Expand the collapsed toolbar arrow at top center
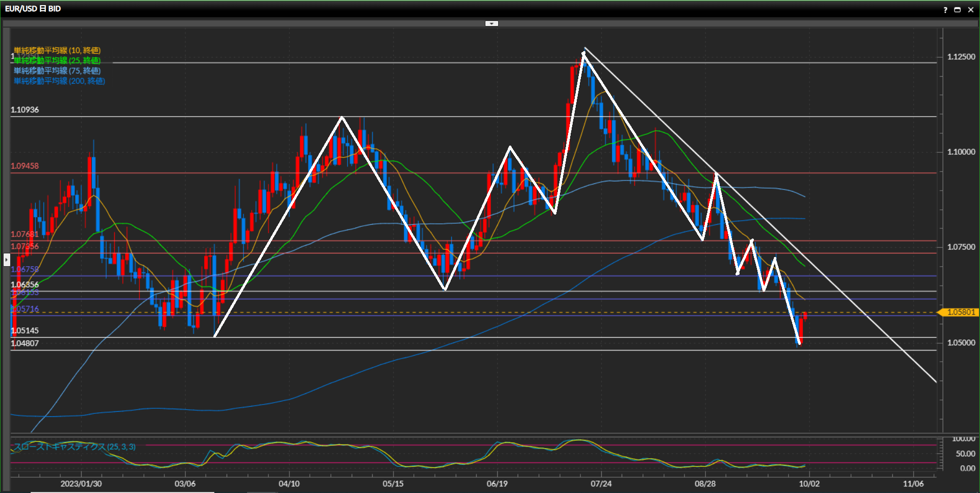The image size is (980, 493). [x=491, y=24]
